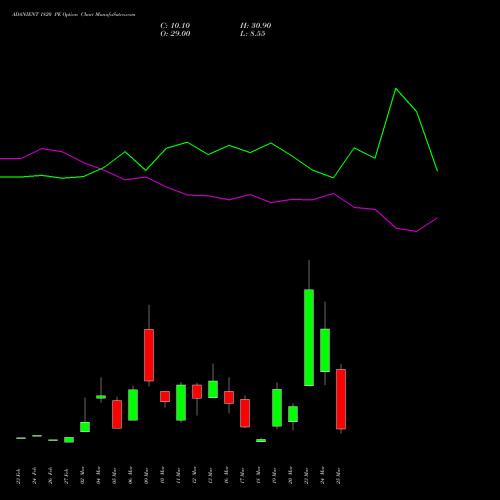Select the 11 Mar date label
This screenshot has height=500, width=500.
[178, 475]
